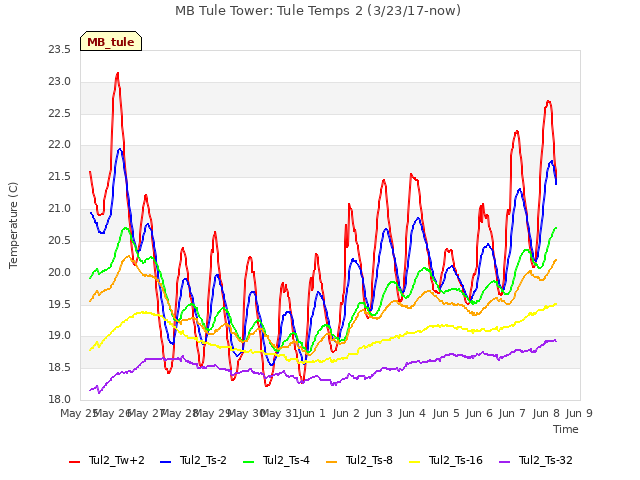Select the Tul2_Ts-4 legend entry
This screenshot has width=640, height=480.
(x=276, y=460)
